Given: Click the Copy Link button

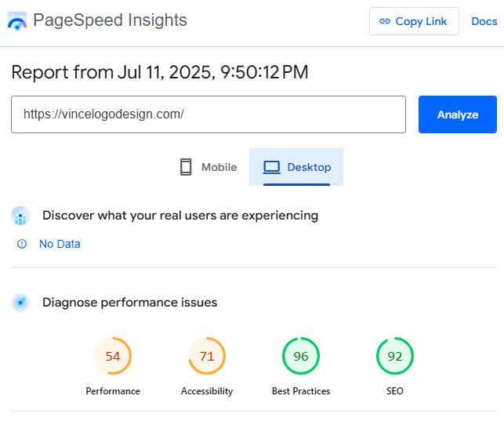Looking at the screenshot, I should pyautogui.click(x=414, y=21).
